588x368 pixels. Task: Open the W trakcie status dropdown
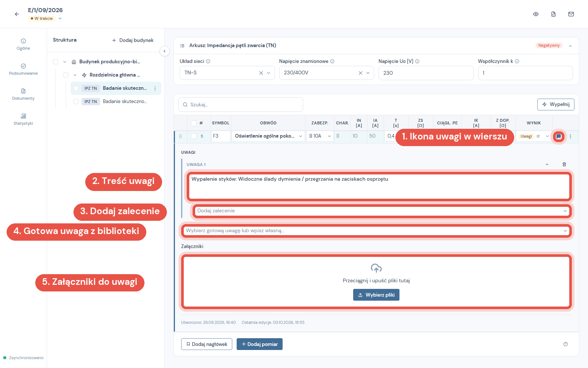point(45,18)
